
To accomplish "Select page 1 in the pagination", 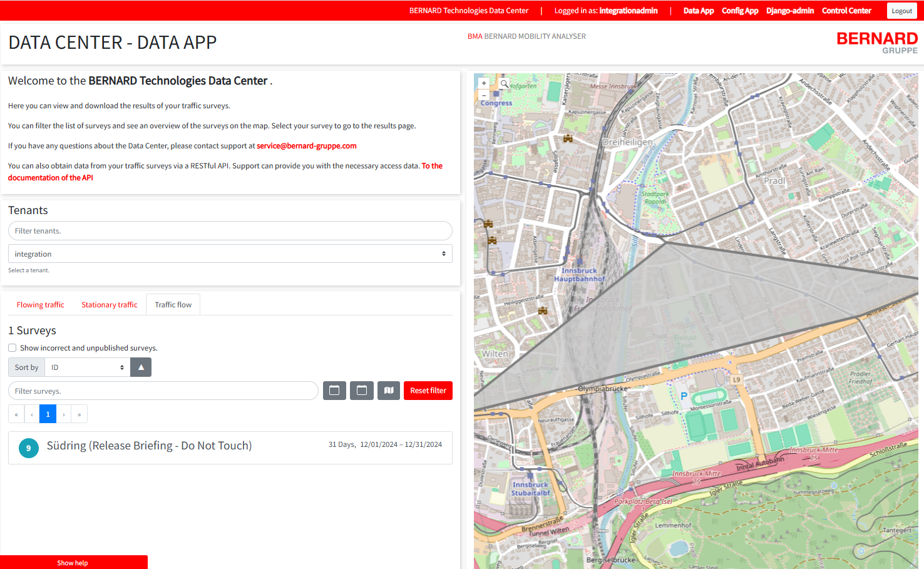I will point(48,414).
